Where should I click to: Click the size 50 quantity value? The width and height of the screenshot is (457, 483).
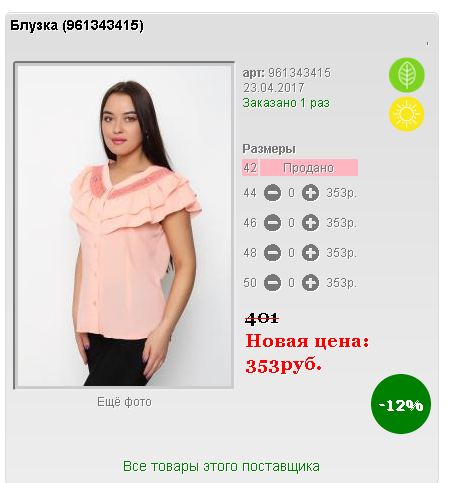[x=291, y=283]
